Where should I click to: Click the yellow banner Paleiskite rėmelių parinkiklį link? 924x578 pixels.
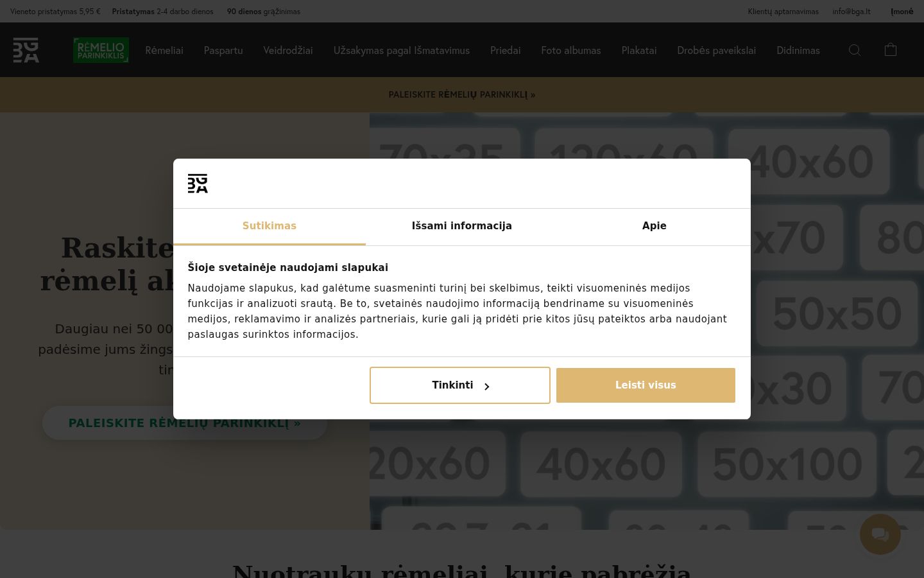point(462,94)
